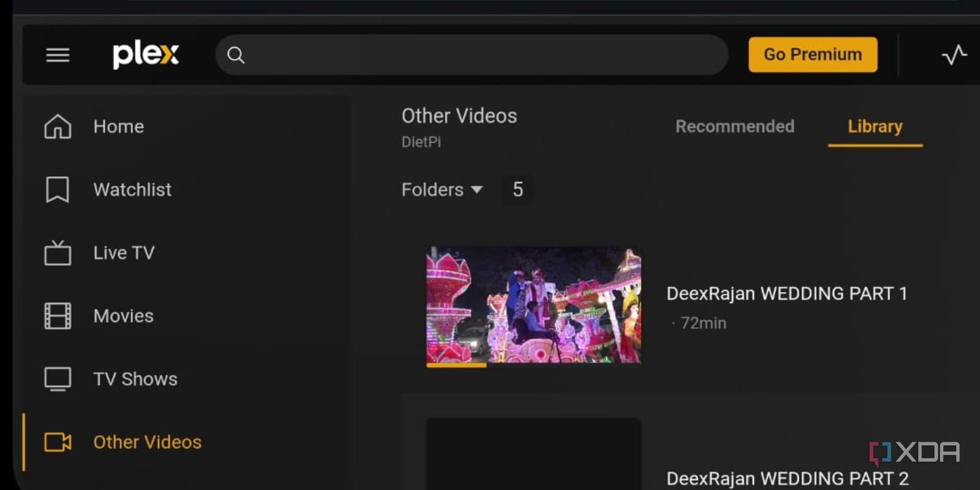Click the Go Premium button
This screenshot has height=490, width=980.
[813, 55]
